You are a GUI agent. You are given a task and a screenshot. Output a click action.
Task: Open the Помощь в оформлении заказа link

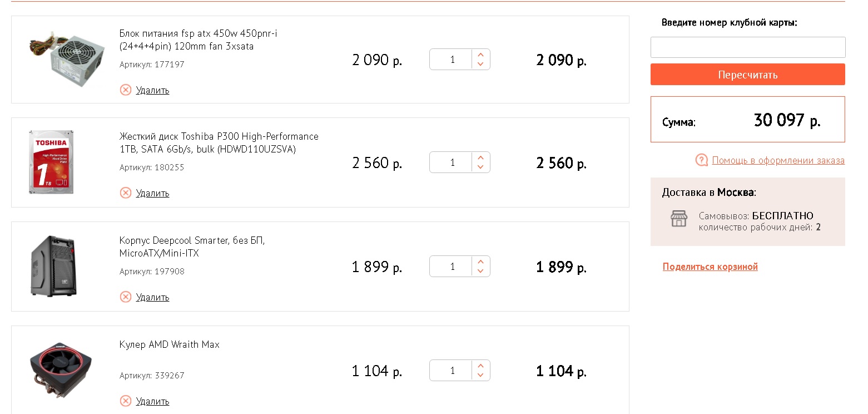click(x=778, y=161)
